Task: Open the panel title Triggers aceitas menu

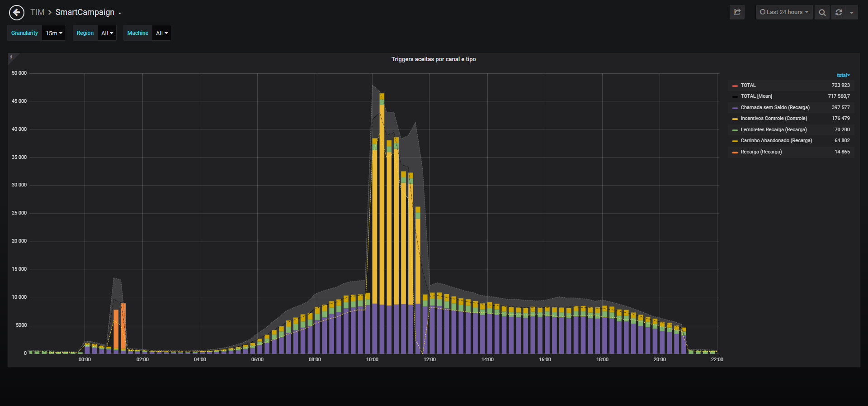Action: coord(434,59)
